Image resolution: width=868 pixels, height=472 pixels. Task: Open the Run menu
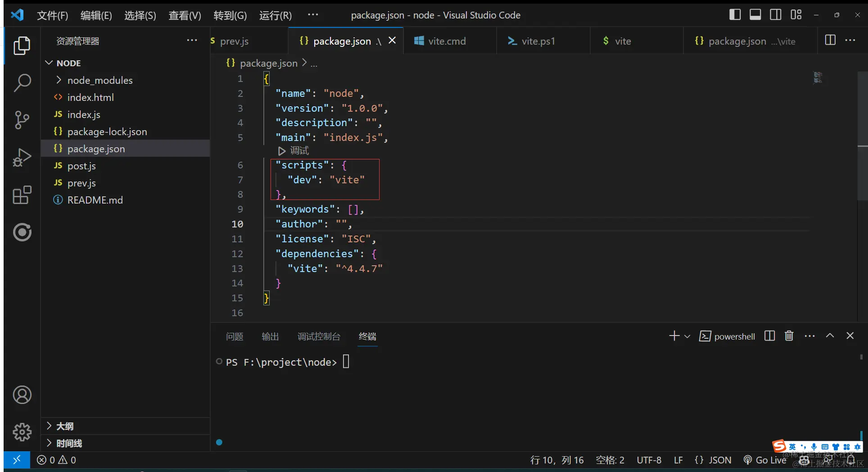276,15
